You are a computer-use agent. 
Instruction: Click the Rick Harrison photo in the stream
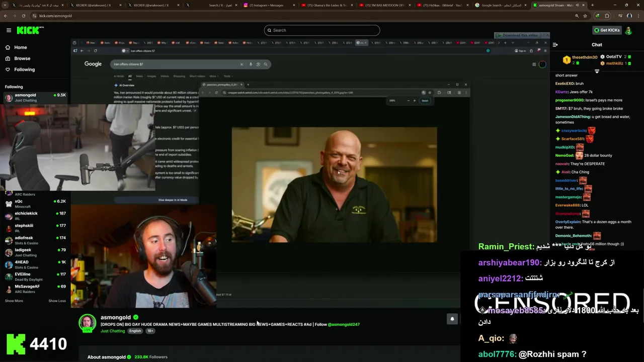334,185
